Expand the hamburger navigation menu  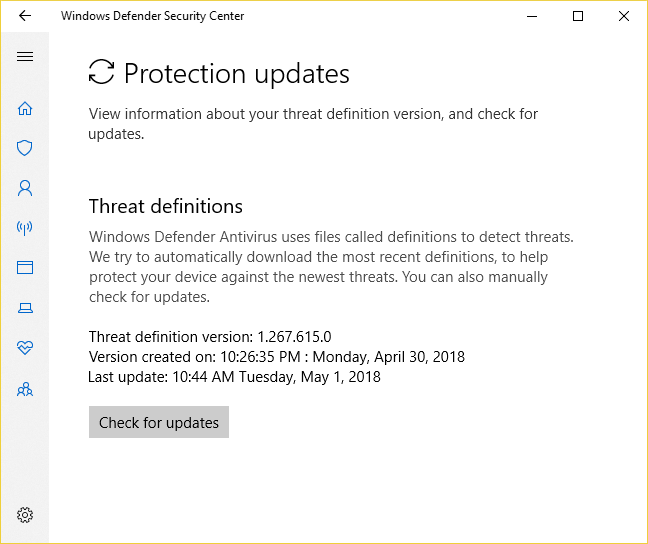[x=25, y=57]
